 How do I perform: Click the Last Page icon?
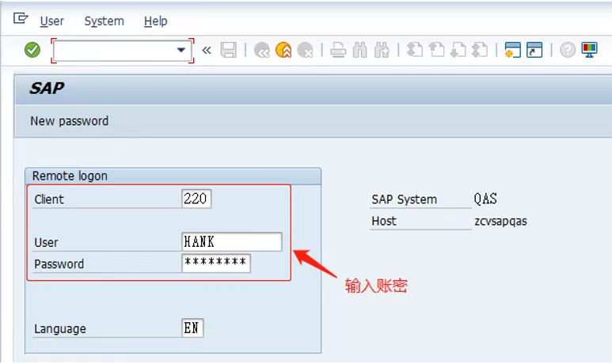480,50
